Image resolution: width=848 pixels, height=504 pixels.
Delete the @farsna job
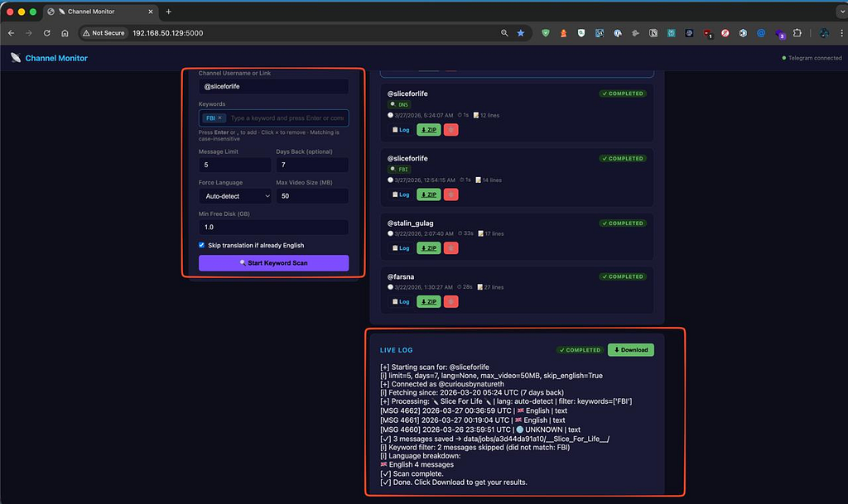451,301
